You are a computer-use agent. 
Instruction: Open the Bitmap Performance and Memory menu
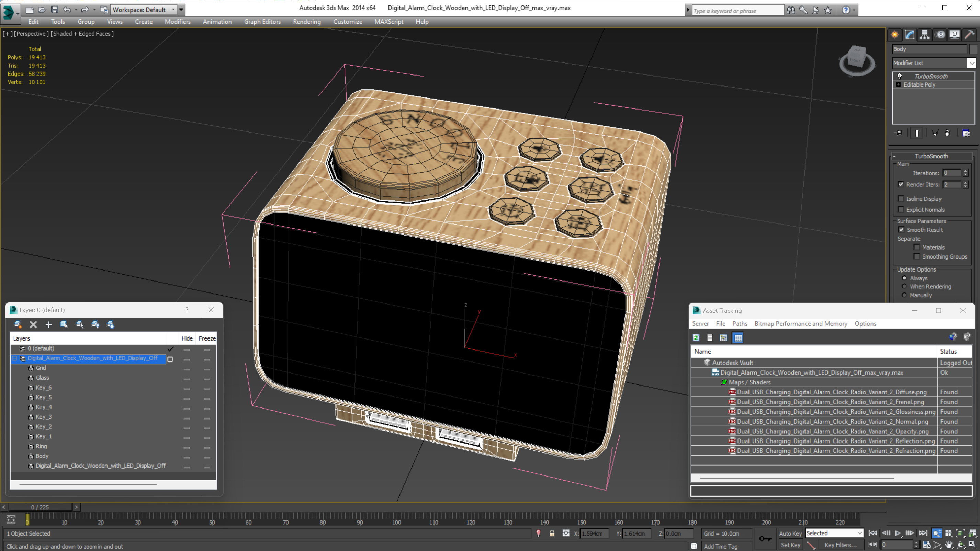pos(800,324)
